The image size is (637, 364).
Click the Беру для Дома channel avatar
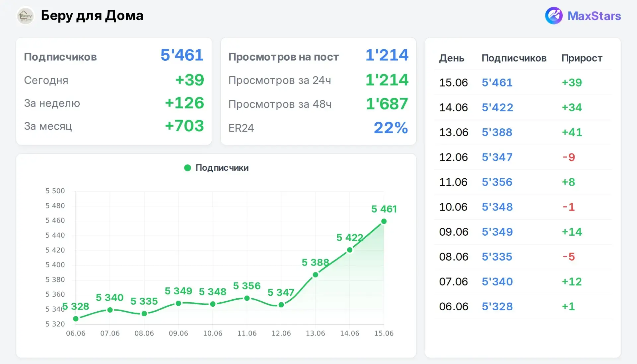click(26, 16)
